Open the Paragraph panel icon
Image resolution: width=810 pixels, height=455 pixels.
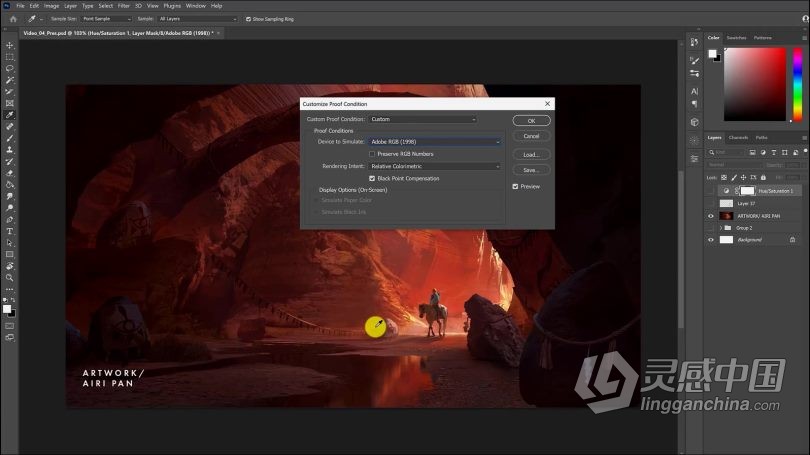[x=694, y=104]
